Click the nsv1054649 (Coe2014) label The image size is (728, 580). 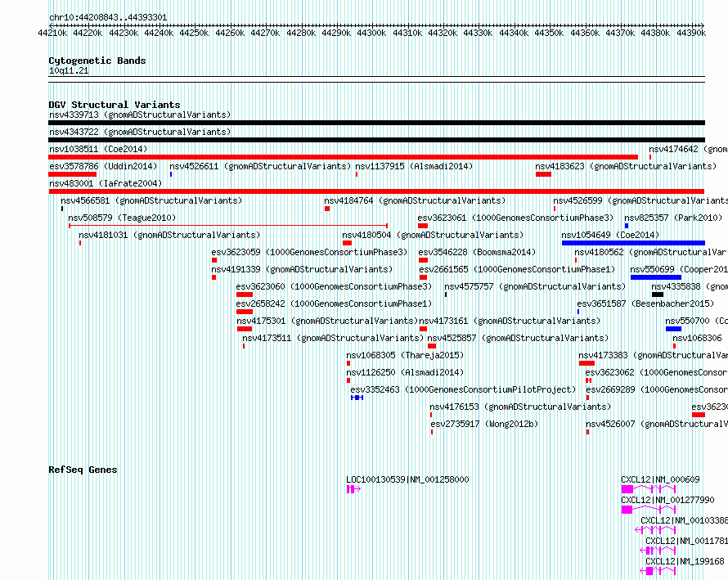point(610,235)
